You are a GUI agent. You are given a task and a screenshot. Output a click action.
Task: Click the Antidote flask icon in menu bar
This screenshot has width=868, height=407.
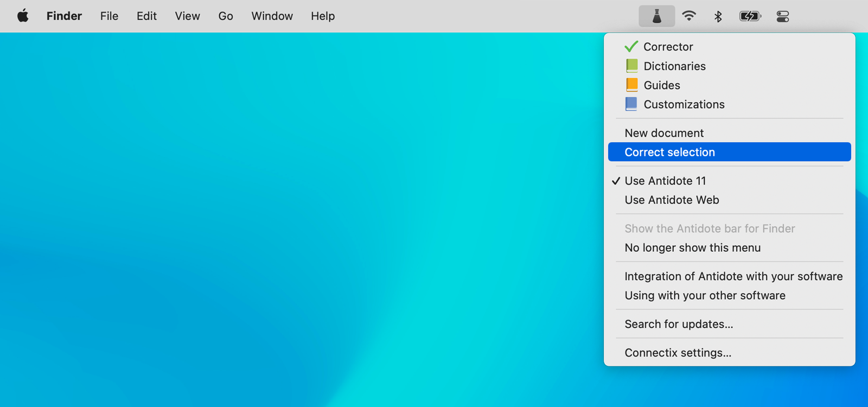click(x=656, y=16)
